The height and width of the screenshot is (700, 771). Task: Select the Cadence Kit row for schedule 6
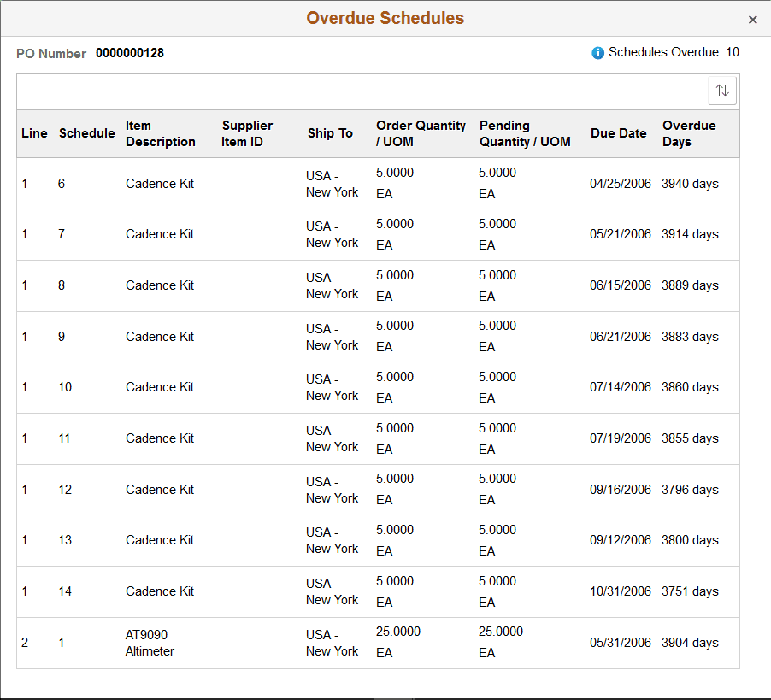[160, 183]
